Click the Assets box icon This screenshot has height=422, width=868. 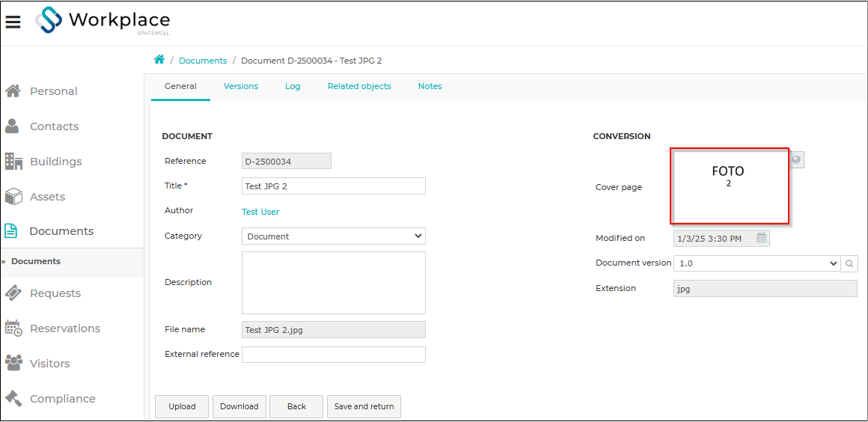click(13, 197)
